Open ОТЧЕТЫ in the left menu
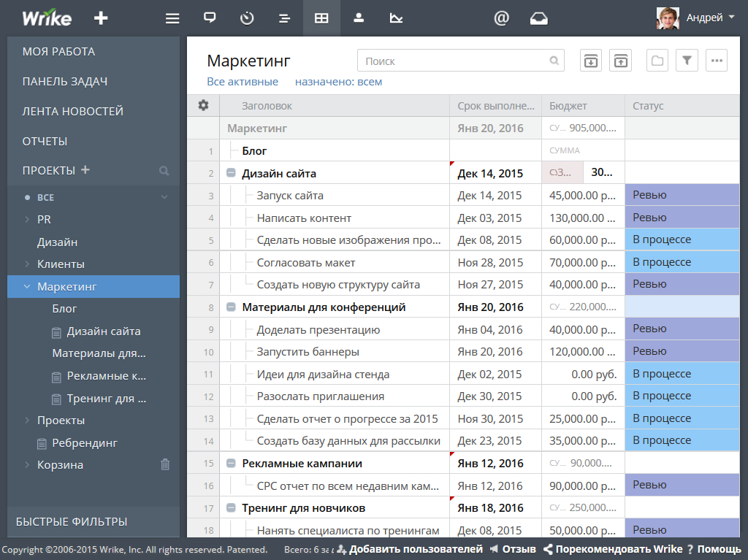The height and width of the screenshot is (560, 748). pyautogui.click(x=45, y=141)
